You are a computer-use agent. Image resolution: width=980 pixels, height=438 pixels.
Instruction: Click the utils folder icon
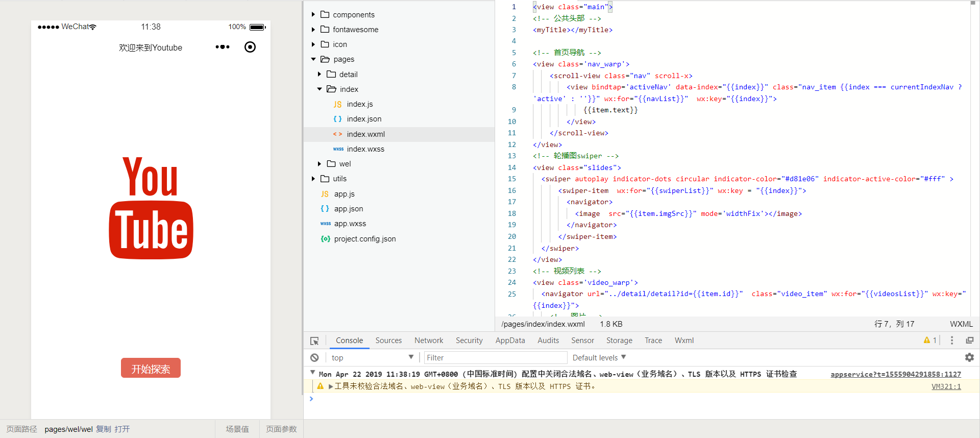[325, 178]
